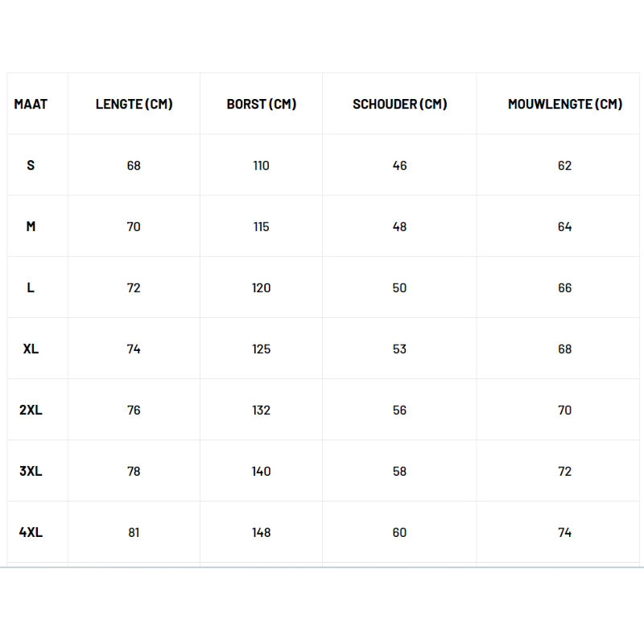Click the LENGTE (CM) column header
Image resolution: width=644 pixels, height=644 pixels.
(x=134, y=104)
